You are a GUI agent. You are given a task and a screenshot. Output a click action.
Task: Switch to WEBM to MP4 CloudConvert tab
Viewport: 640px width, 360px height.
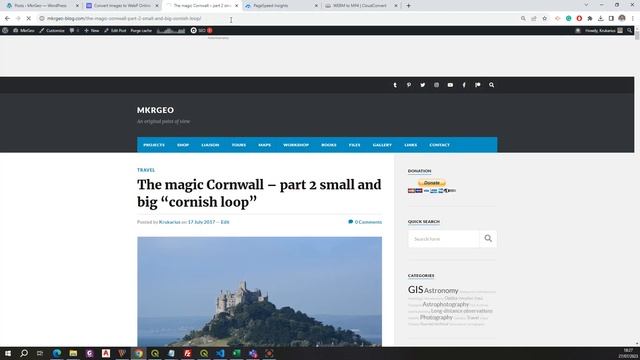point(360,6)
